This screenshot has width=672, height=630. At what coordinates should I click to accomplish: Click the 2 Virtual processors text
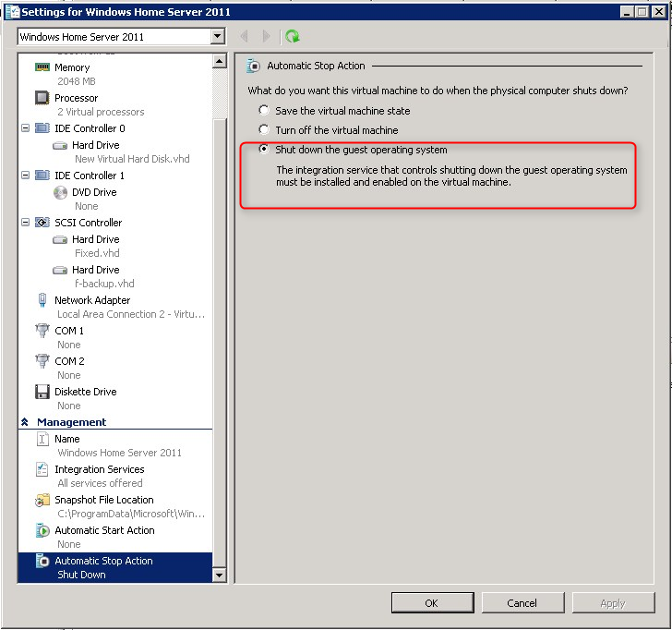(101, 112)
